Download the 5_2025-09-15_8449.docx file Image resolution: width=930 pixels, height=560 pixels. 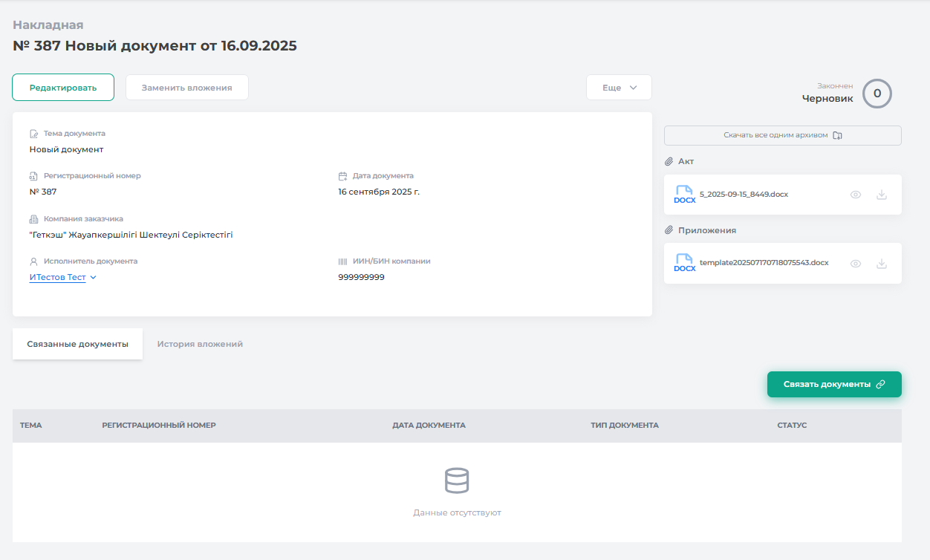point(882,195)
